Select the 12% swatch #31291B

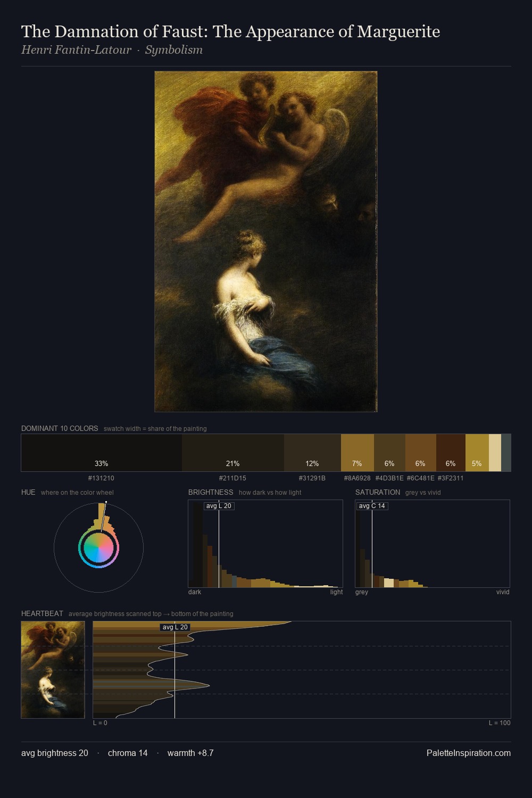click(312, 453)
